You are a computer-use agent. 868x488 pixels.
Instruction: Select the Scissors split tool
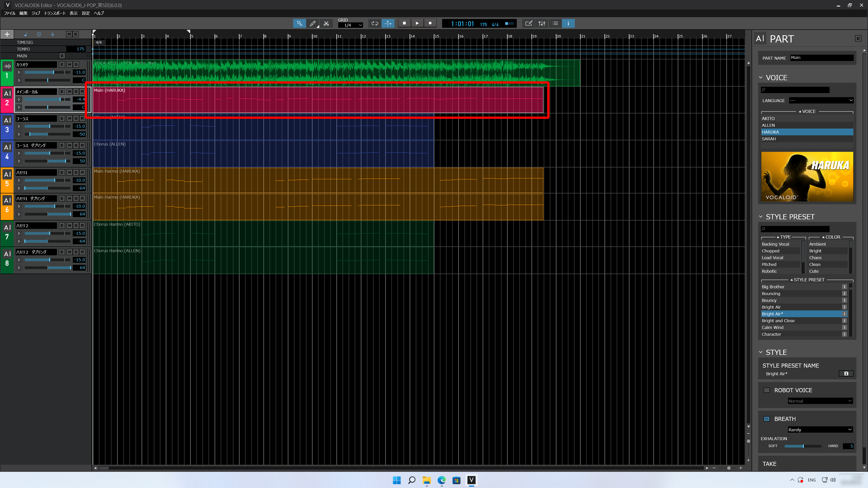point(326,23)
